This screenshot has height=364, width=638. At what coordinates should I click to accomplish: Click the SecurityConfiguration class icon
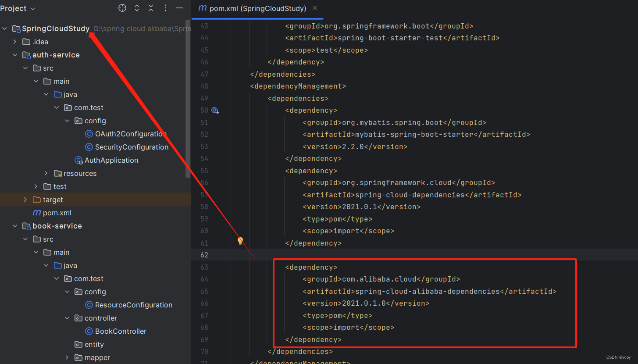(89, 147)
